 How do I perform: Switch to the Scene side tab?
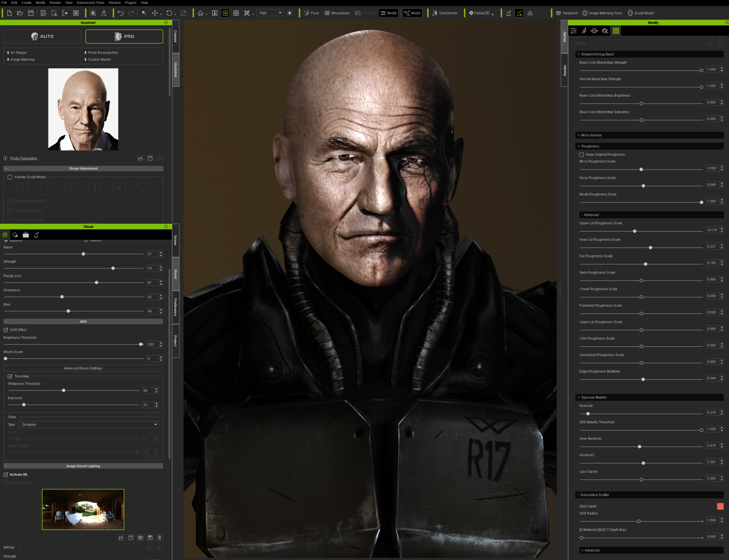point(175,240)
